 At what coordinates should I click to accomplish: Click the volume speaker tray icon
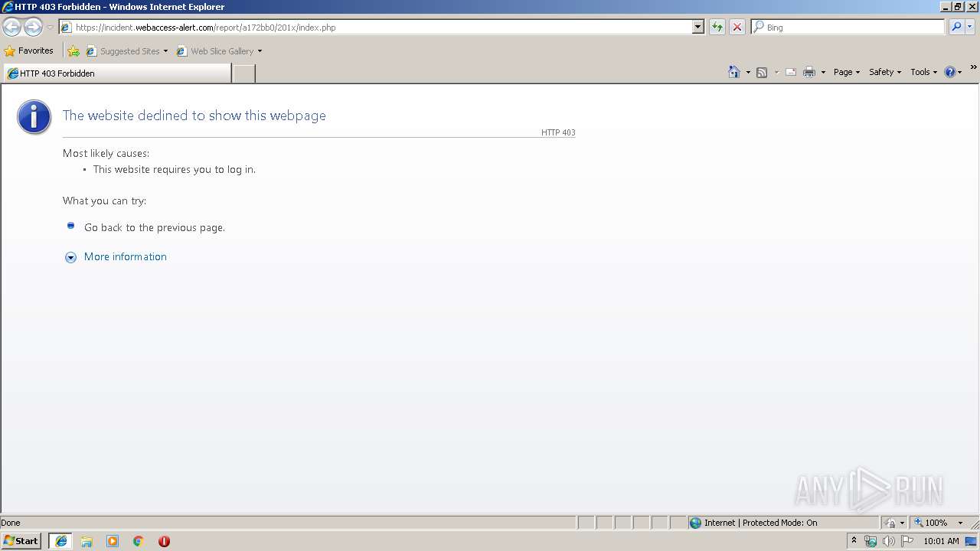(x=889, y=541)
